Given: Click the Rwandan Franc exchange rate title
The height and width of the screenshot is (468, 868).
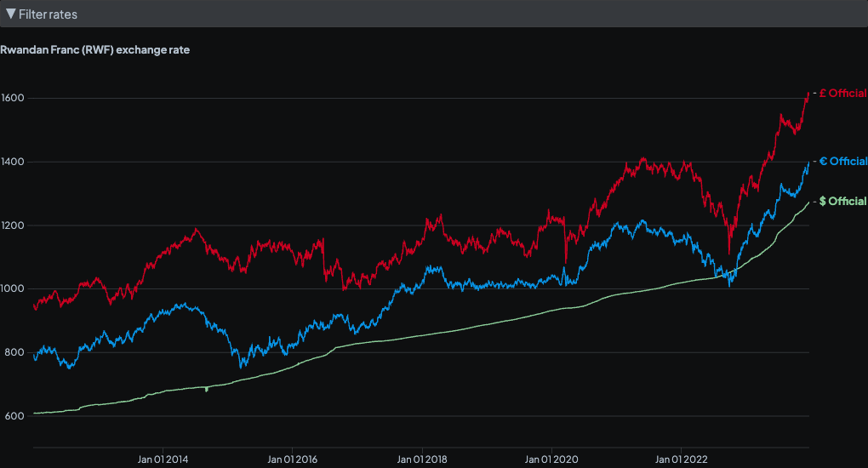Looking at the screenshot, I should pos(94,50).
